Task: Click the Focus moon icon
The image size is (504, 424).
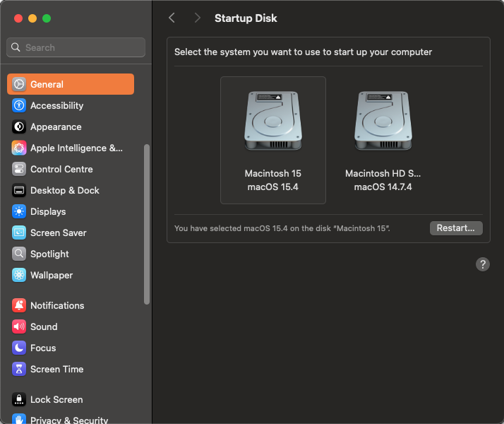Action: click(x=19, y=348)
